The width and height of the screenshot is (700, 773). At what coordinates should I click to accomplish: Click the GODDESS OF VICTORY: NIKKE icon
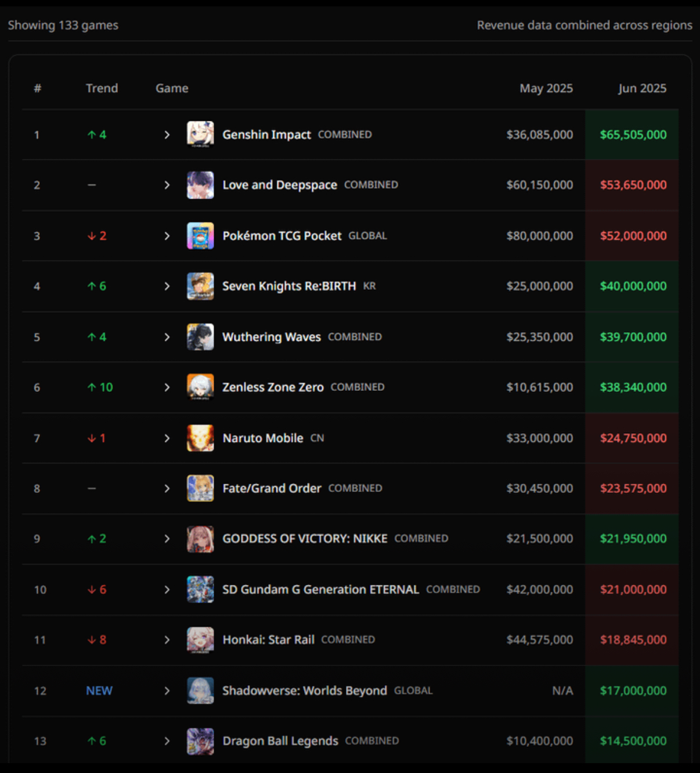pyautogui.click(x=200, y=538)
